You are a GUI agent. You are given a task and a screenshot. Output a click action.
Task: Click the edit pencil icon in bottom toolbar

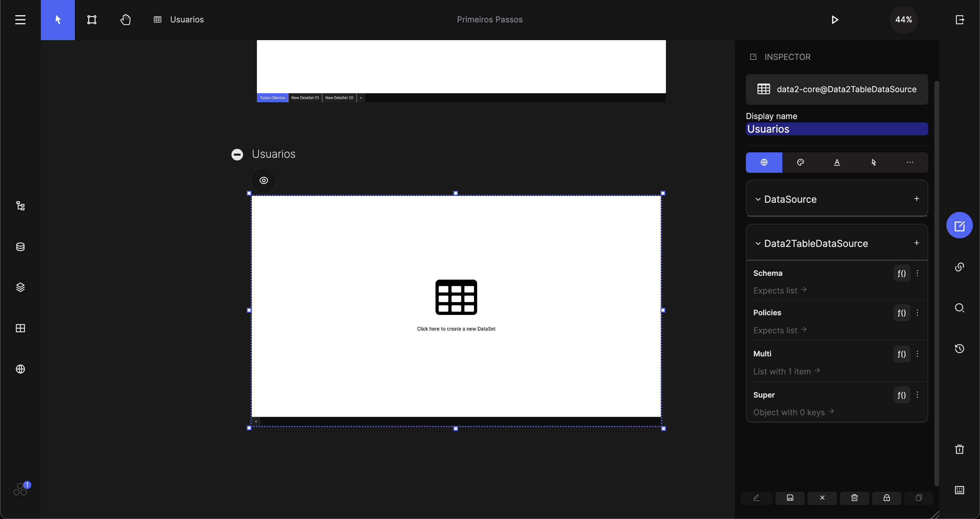tap(756, 498)
